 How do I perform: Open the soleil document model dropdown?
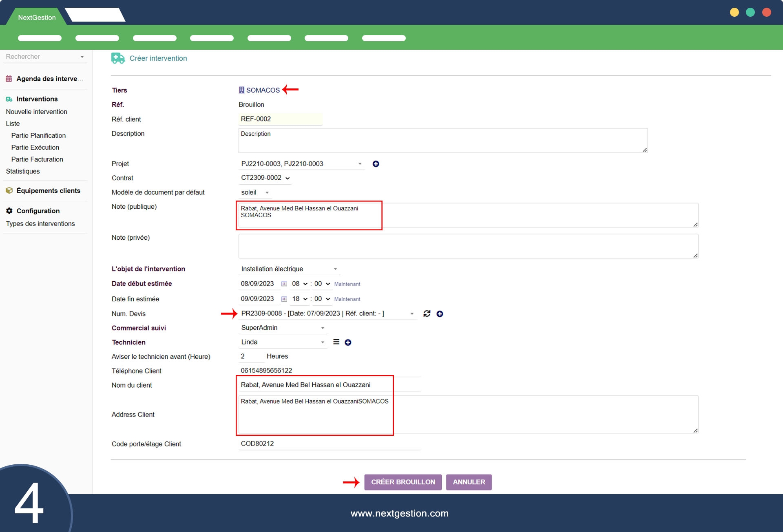point(255,192)
